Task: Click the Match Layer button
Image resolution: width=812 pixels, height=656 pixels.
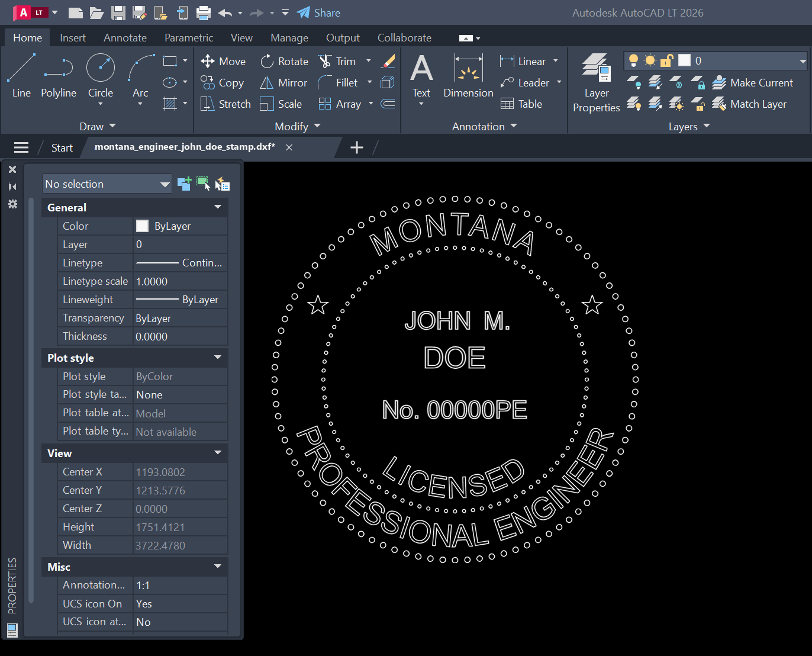Action: 749,104
